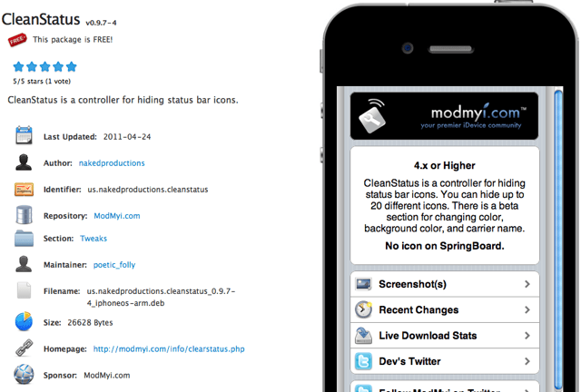Click the .deb filename text
Screen dimensions: 581x392
coord(162,297)
